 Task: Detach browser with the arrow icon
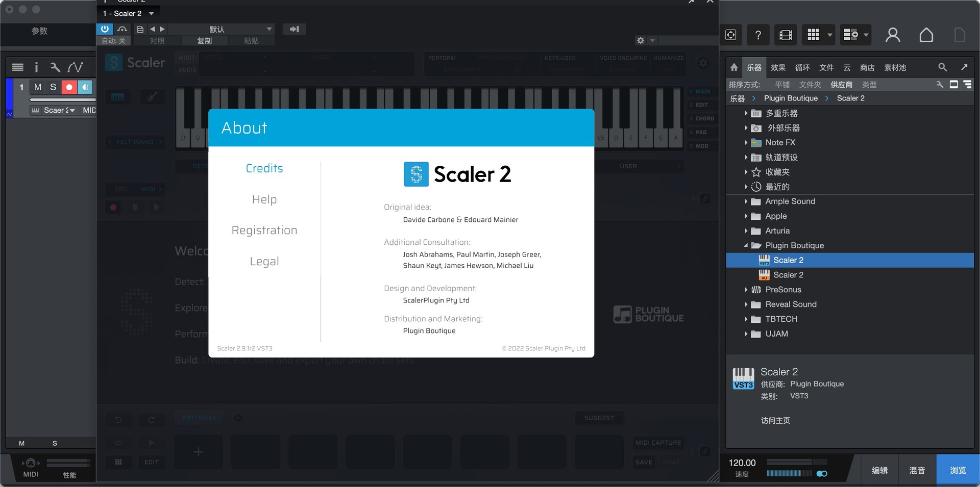coord(964,67)
